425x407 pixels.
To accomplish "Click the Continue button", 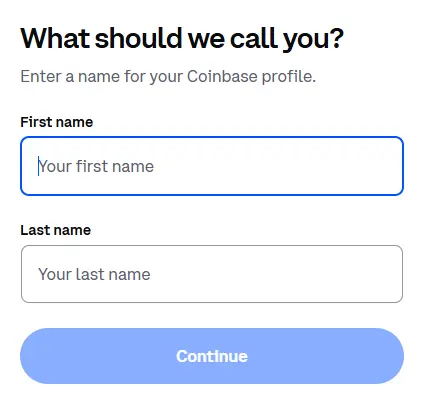I will tap(212, 356).
